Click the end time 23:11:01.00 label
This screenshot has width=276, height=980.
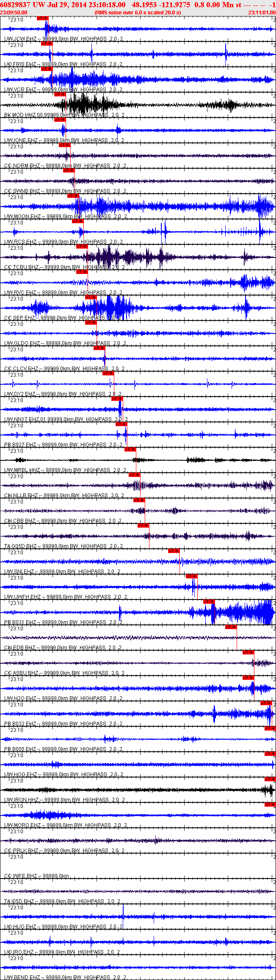tap(262, 12)
